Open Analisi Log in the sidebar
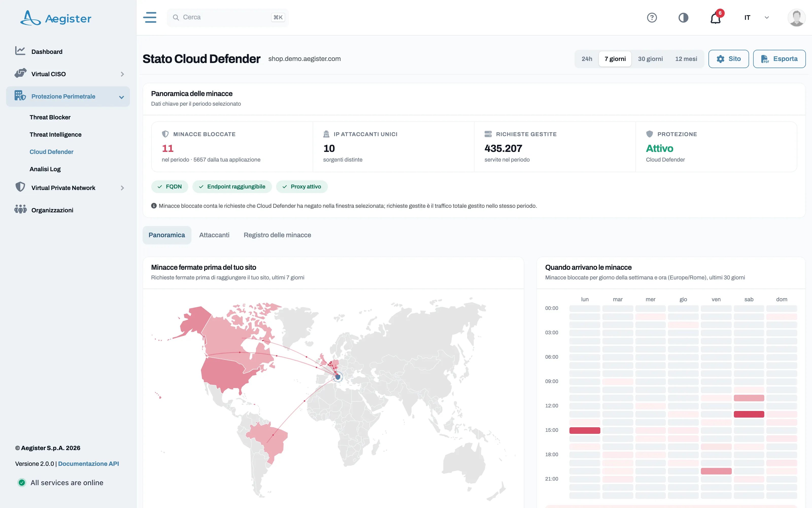The image size is (812, 508). coord(45,169)
